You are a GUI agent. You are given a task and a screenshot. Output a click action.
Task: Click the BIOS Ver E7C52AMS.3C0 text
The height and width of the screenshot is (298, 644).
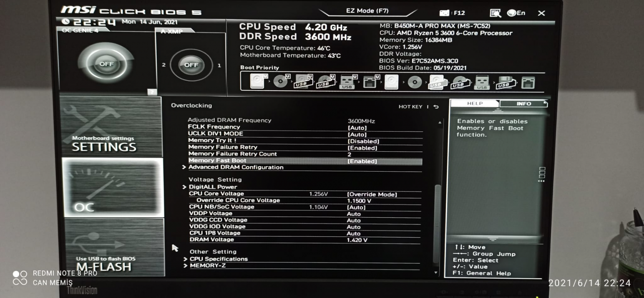[x=419, y=61]
